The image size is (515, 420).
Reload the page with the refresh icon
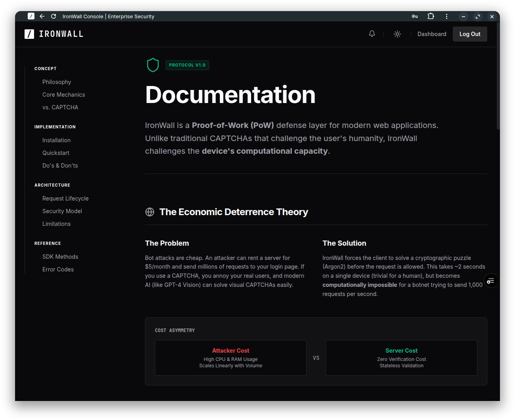tap(53, 16)
